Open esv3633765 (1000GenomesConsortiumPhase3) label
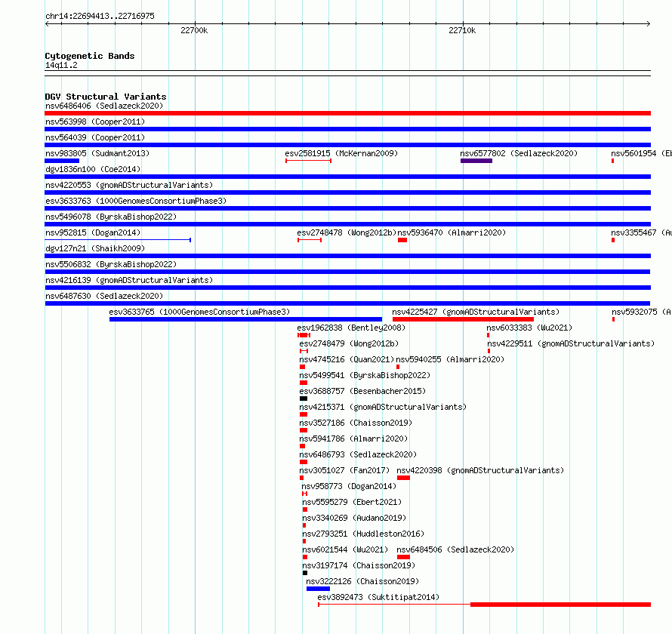This screenshot has height=634, width=672. (199, 312)
